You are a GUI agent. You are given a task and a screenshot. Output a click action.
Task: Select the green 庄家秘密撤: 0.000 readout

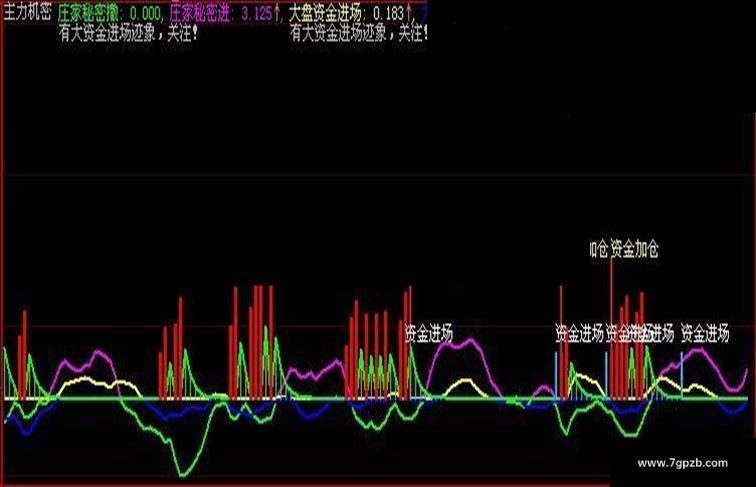pyautogui.click(x=110, y=13)
